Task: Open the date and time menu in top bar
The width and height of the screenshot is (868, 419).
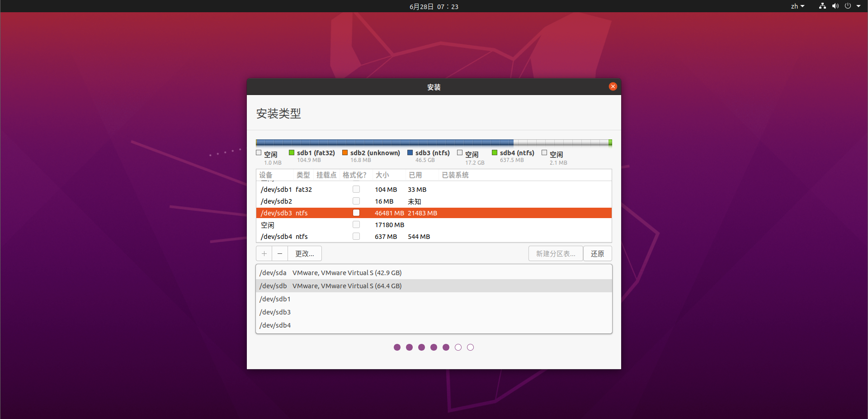Action: coord(434,6)
